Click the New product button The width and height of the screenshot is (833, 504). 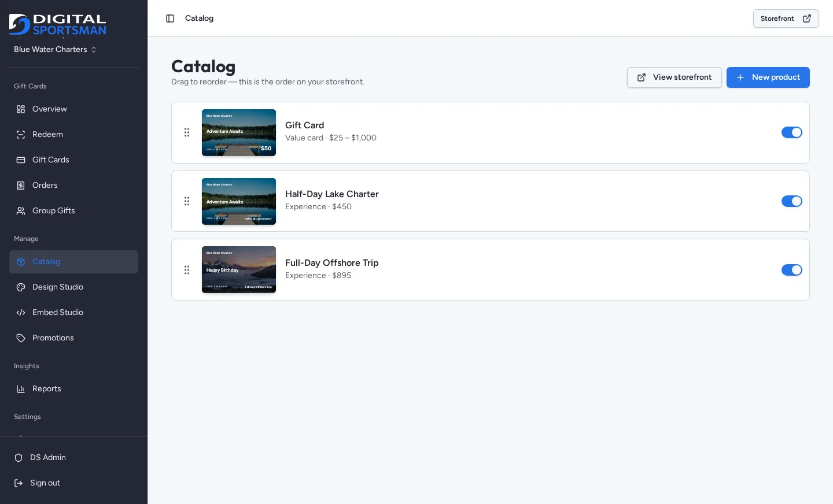coord(768,77)
